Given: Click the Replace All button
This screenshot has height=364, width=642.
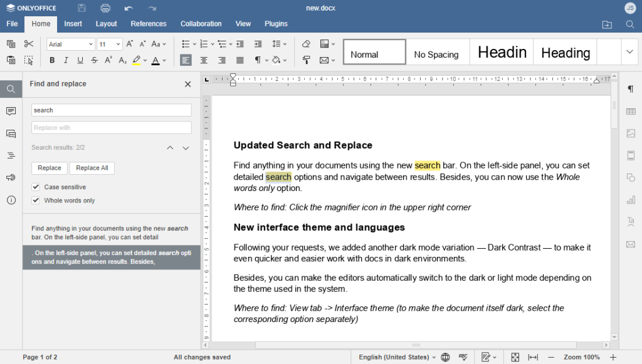Looking at the screenshot, I should [92, 168].
